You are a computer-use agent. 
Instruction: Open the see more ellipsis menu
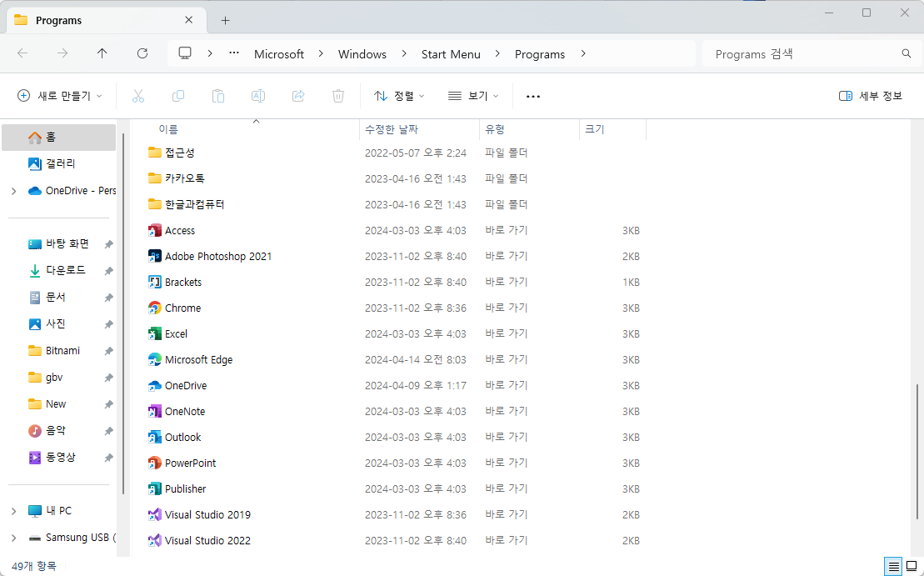pyautogui.click(x=532, y=96)
